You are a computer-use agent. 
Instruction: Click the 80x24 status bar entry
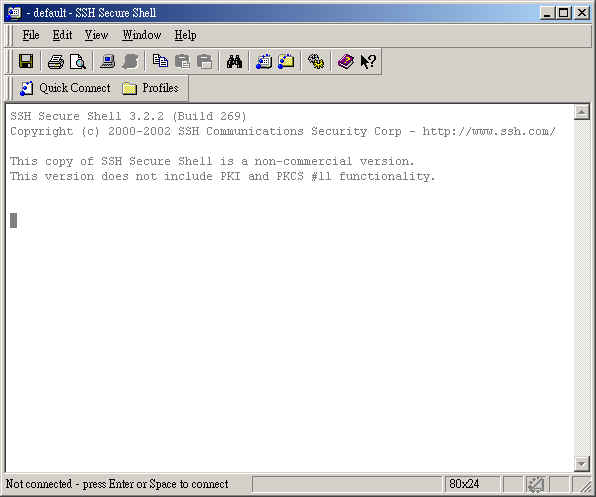(x=464, y=484)
